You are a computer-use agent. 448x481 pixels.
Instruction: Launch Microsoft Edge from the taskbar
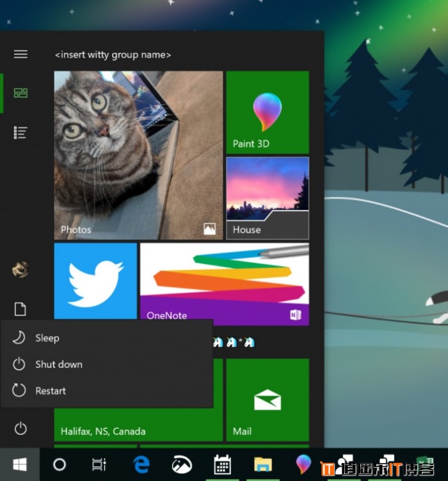(141, 464)
